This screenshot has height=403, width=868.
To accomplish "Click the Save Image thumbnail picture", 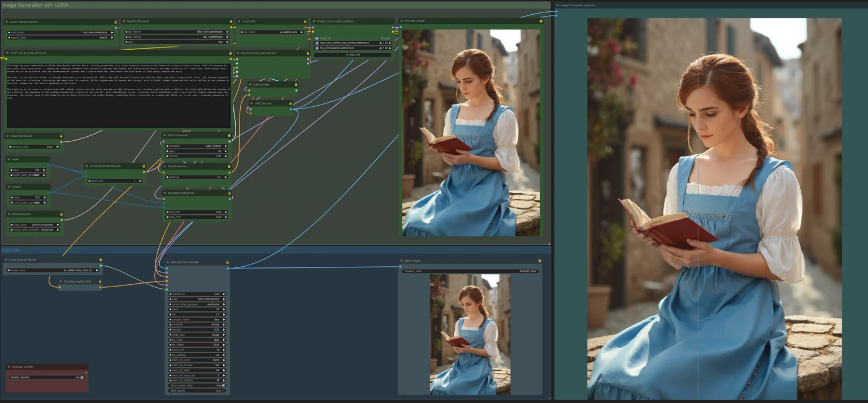I will 470,334.
